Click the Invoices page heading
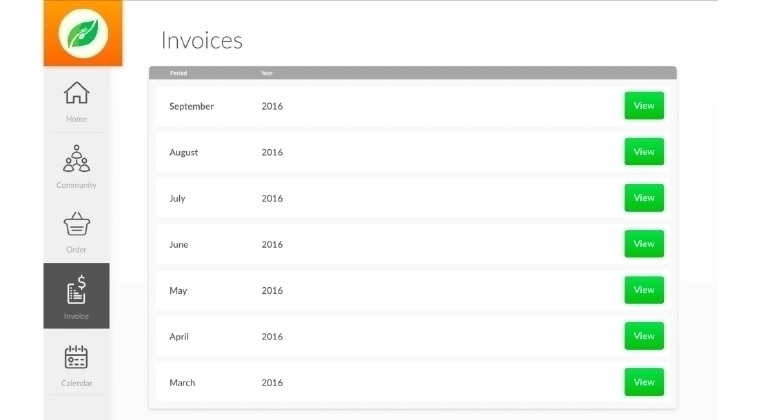Image resolution: width=760 pixels, height=420 pixels. (202, 41)
